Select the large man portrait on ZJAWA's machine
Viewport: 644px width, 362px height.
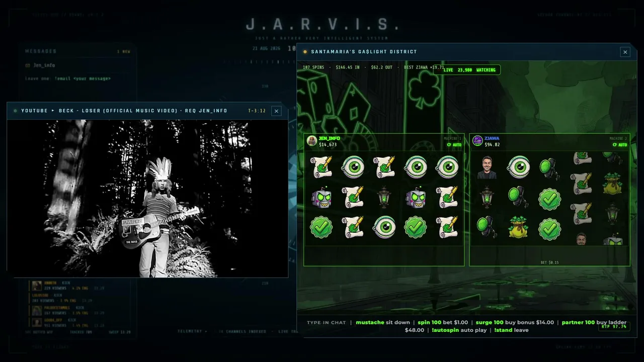click(487, 168)
